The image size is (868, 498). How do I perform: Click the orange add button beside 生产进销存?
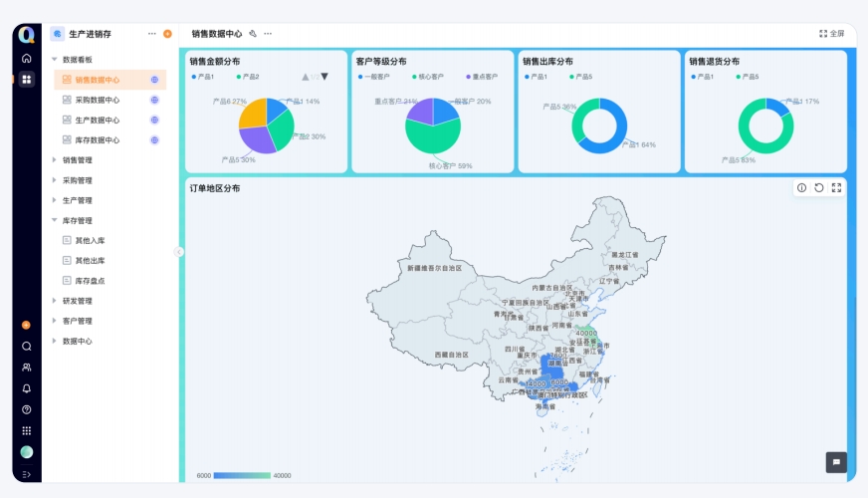pyautogui.click(x=167, y=33)
